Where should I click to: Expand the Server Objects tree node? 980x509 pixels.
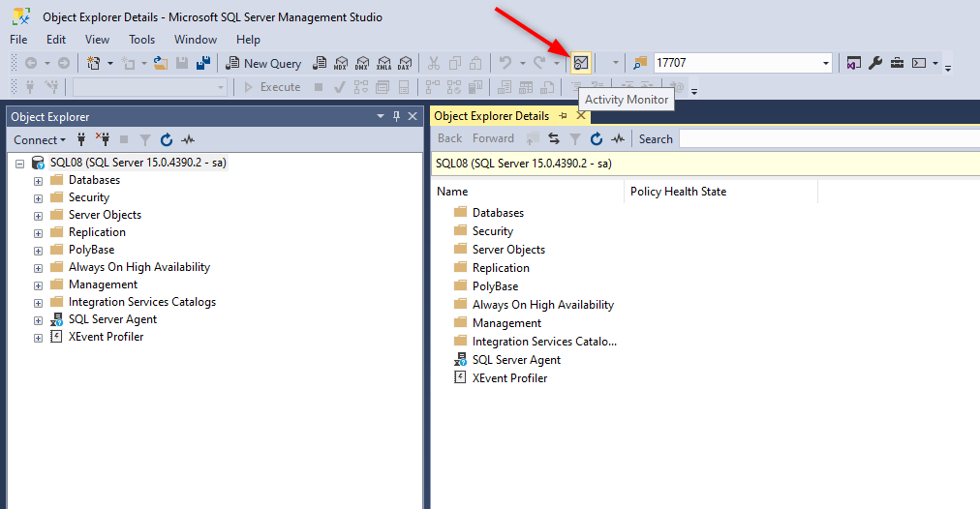click(38, 216)
